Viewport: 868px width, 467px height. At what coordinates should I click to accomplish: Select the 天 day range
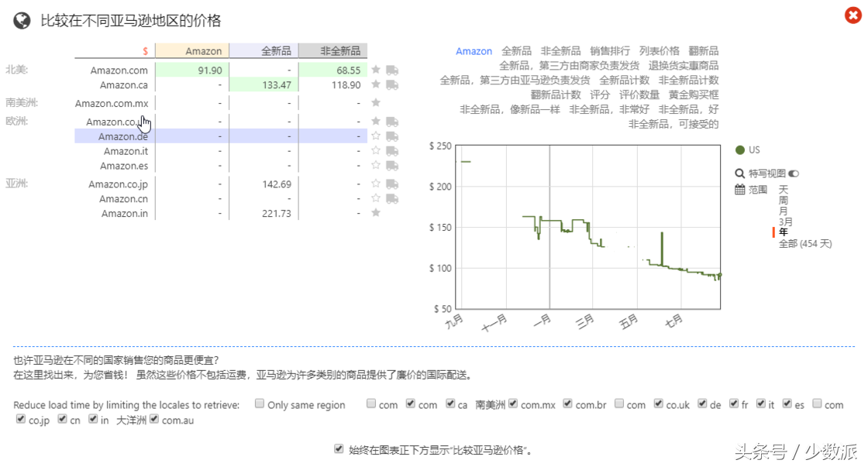(784, 190)
